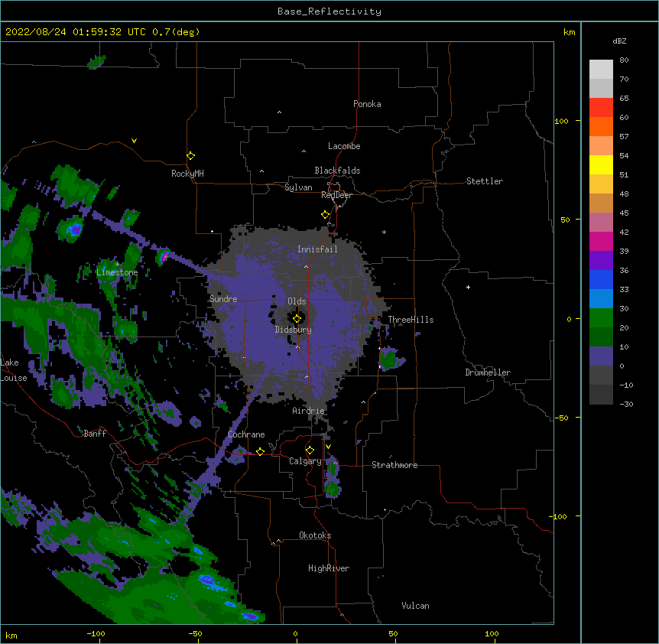Click the white plus marker north of Drumheller
The height and width of the screenshot is (644, 659).
tap(468, 287)
